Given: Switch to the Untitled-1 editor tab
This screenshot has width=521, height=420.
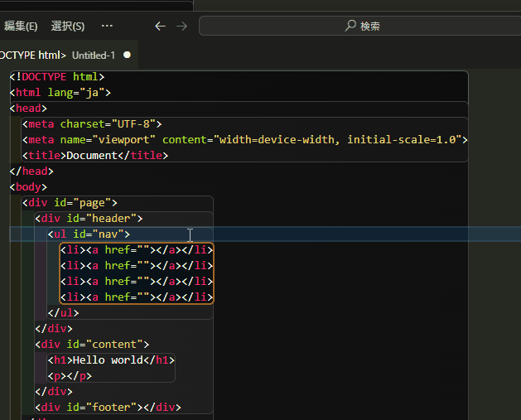Looking at the screenshot, I should point(94,55).
